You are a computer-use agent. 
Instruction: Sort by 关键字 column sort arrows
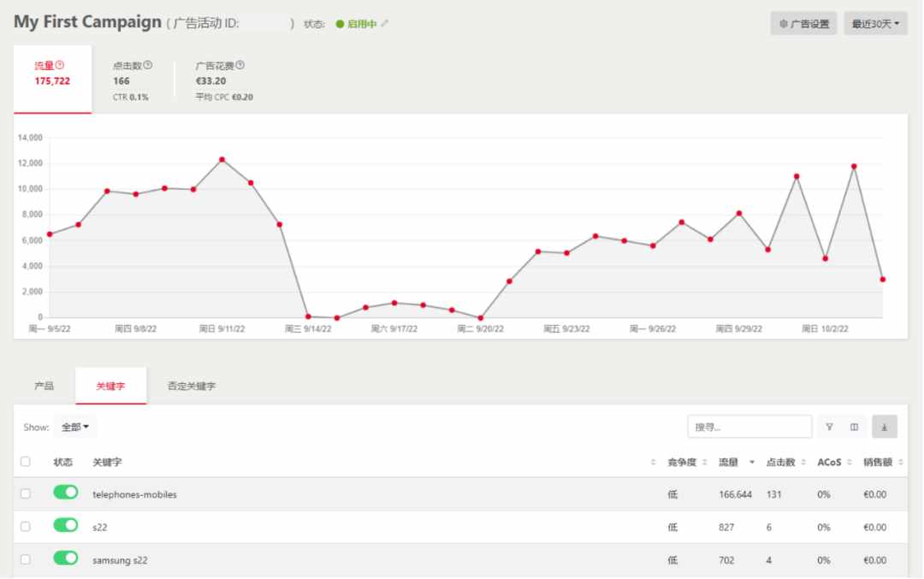click(653, 463)
